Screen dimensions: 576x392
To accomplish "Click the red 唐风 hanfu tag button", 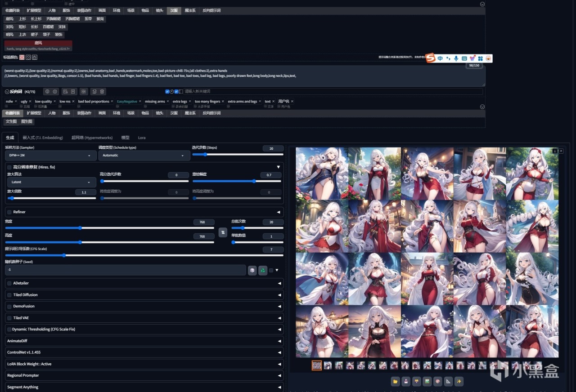I will click(38, 43).
